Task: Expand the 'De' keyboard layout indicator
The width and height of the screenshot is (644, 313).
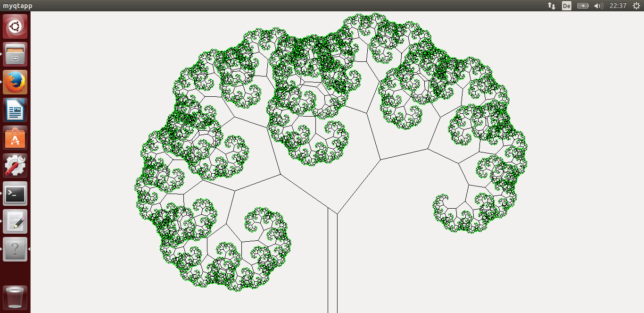Action: coord(567,6)
